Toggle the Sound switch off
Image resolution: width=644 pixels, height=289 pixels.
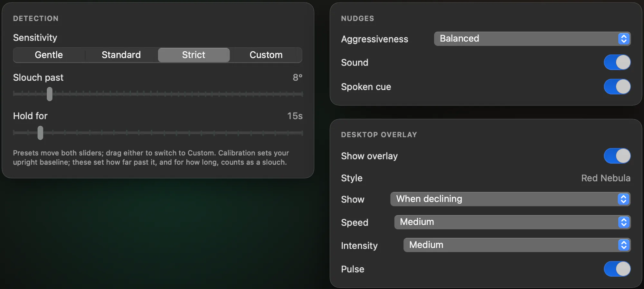[x=617, y=62]
